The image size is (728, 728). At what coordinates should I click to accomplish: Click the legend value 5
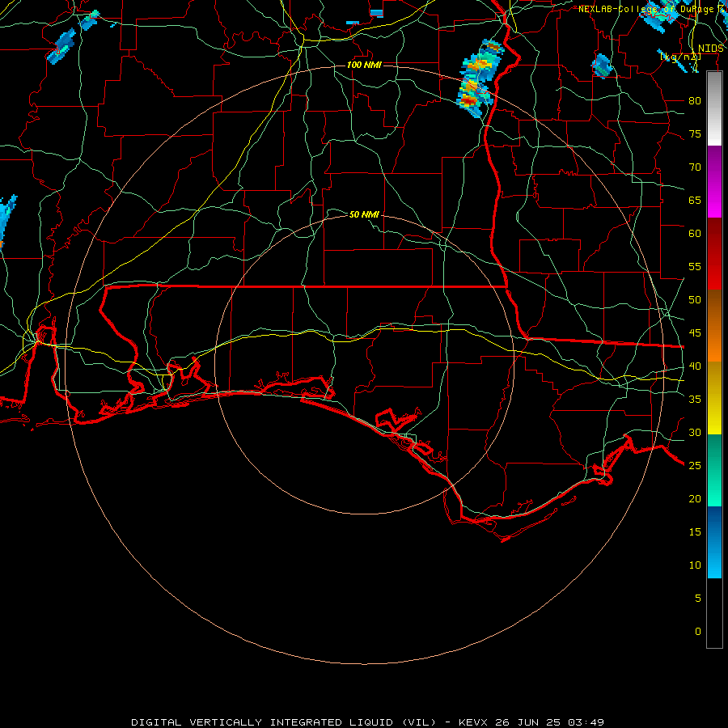click(x=697, y=598)
